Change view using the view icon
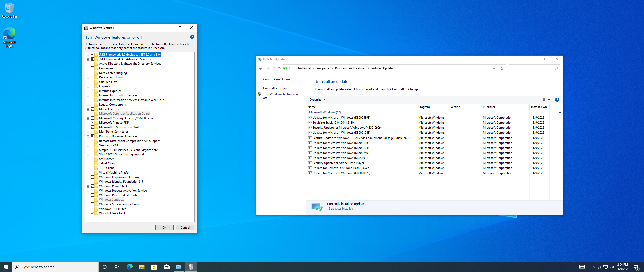 pos(543,100)
